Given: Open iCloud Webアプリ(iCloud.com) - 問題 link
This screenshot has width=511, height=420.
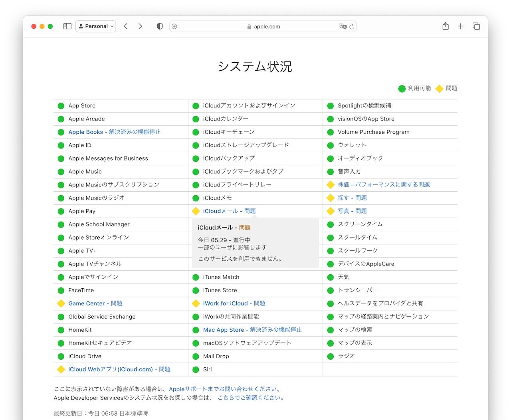Looking at the screenshot, I should 119,369.
